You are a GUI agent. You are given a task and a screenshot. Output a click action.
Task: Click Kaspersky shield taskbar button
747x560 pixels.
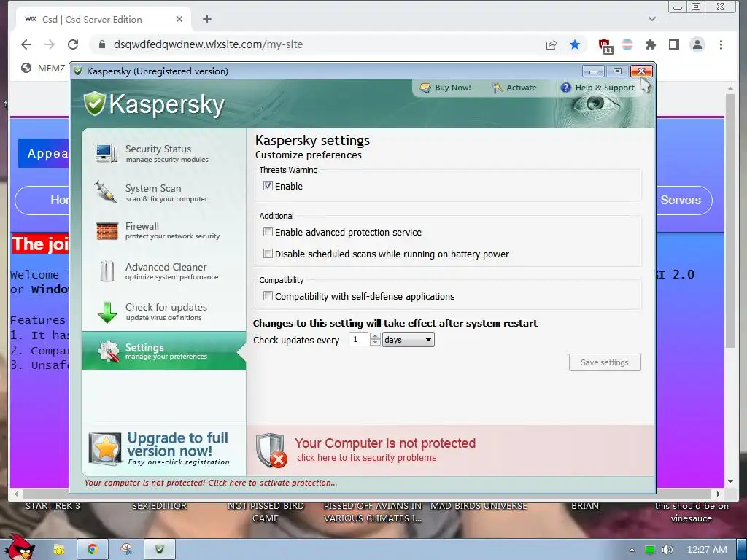(160, 549)
